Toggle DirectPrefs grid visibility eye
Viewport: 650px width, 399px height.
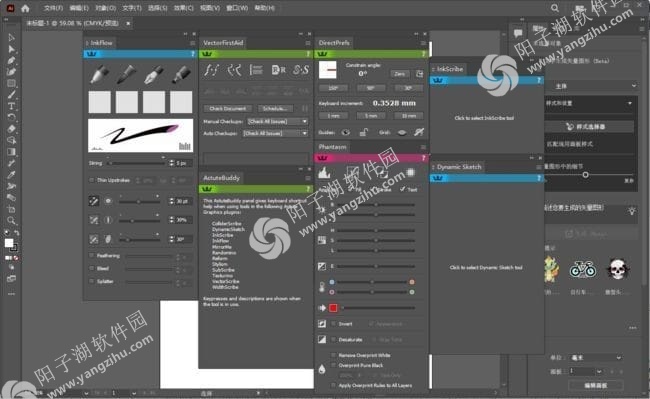(402, 133)
